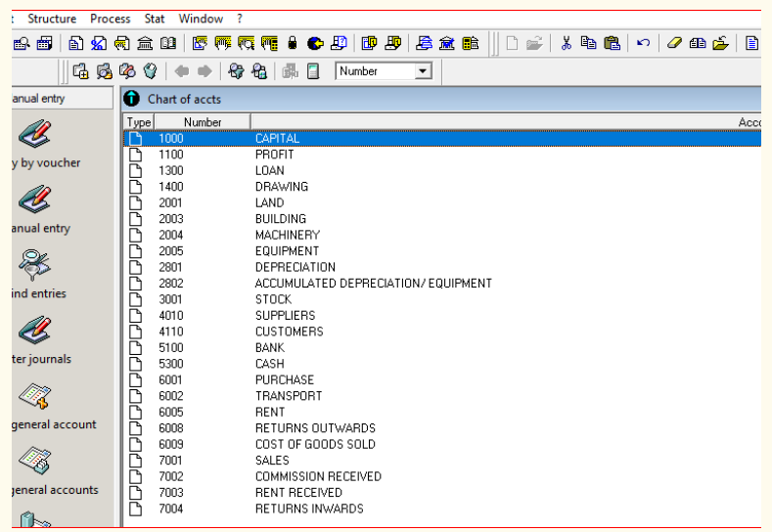Click the 'anual entry' header tab in sidebar
The height and width of the screenshot is (532, 772).
pyautogui.click(x=62, y=99)
